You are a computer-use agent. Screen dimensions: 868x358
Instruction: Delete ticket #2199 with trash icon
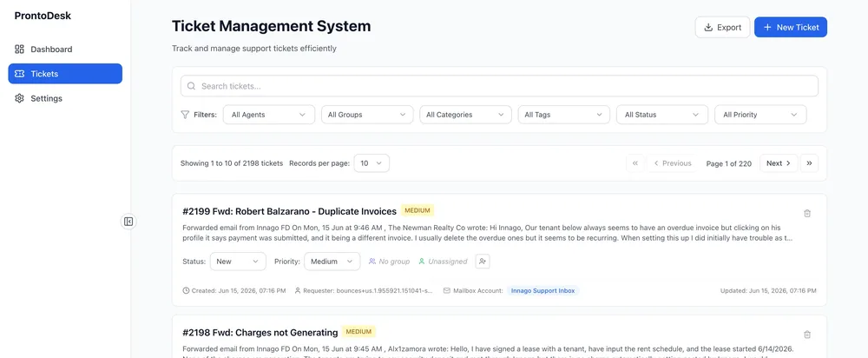(x=807, y=214)
